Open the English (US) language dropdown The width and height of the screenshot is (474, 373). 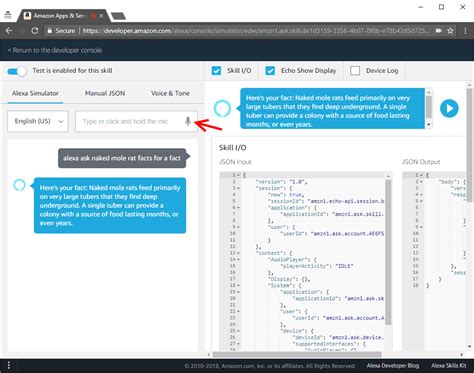coord(38,121)
